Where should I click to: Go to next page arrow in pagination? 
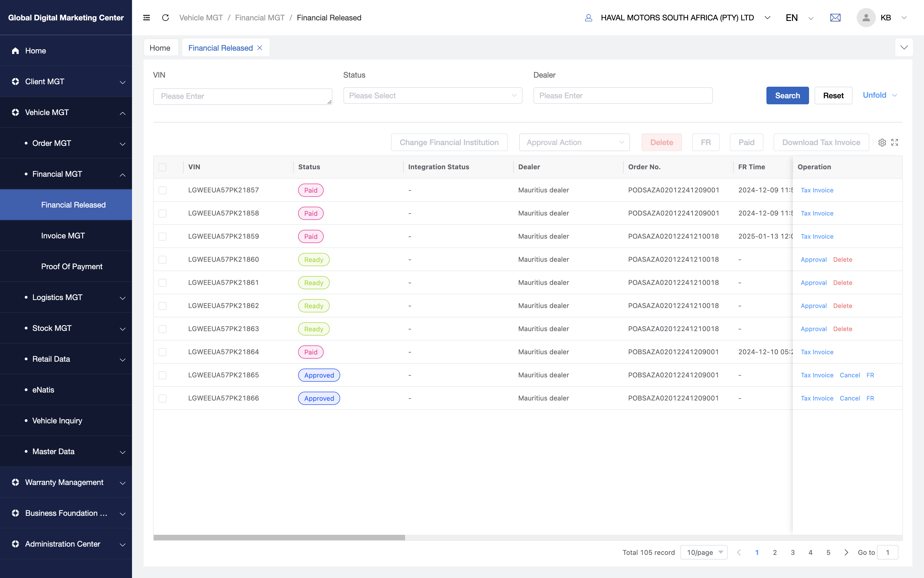click(x=846, y=552)
